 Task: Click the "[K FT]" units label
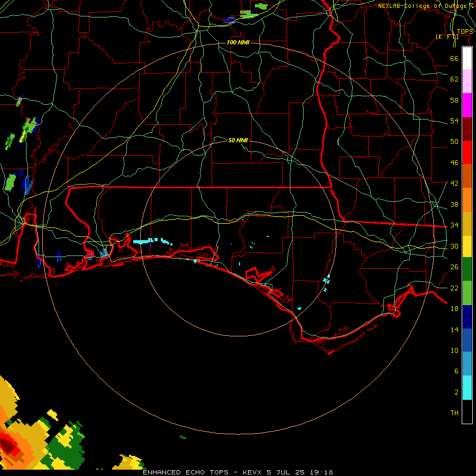pos(447,36)
